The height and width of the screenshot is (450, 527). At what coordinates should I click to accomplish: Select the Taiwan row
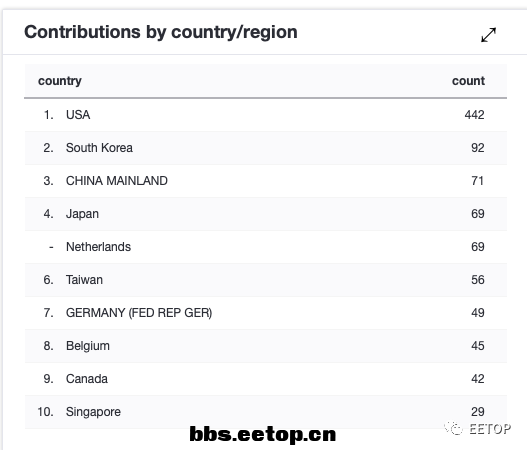tap(266, 280)
